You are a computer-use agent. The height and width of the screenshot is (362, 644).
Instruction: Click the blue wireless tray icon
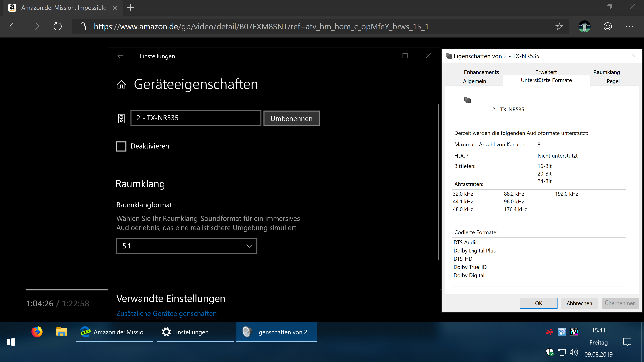click(x=562, y=332)
